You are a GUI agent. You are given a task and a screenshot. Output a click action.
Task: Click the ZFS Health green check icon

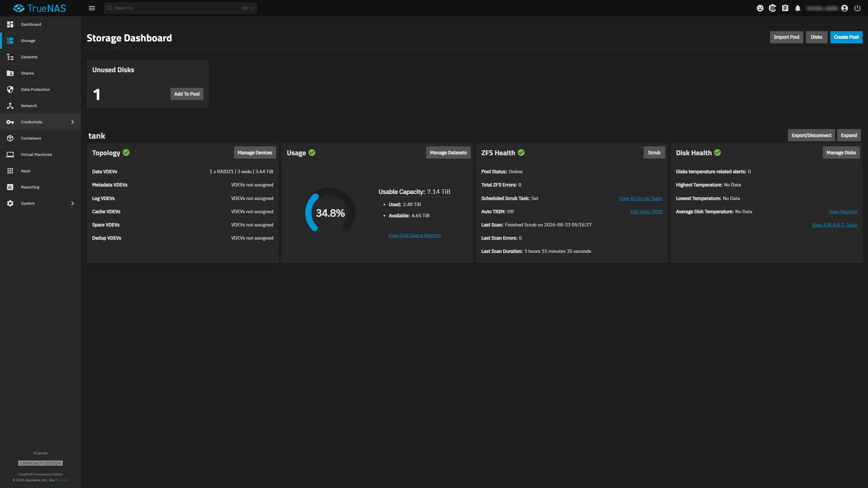(x=521, y=152)
